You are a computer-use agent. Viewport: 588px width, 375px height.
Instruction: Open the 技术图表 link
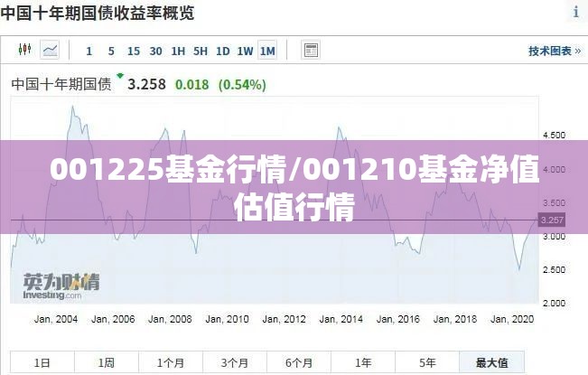coord(555,51)
